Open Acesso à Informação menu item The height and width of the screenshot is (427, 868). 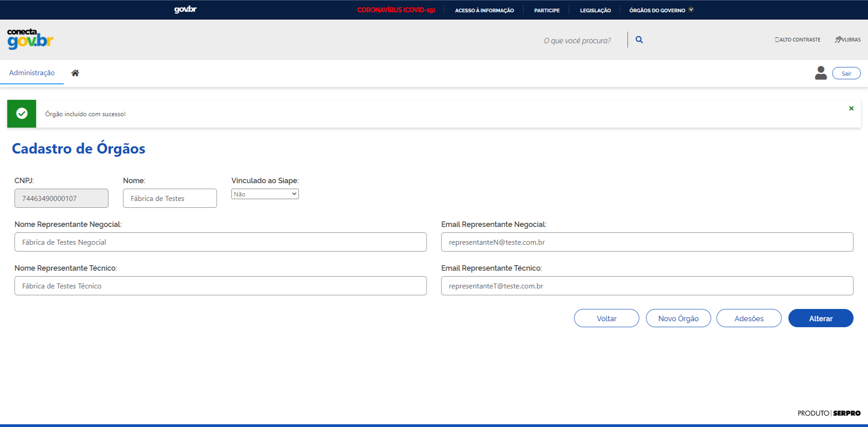[484, 10]
